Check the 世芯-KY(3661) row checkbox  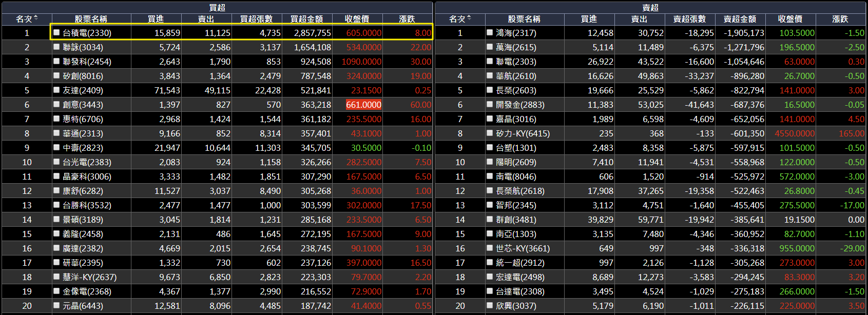[490, 248]
